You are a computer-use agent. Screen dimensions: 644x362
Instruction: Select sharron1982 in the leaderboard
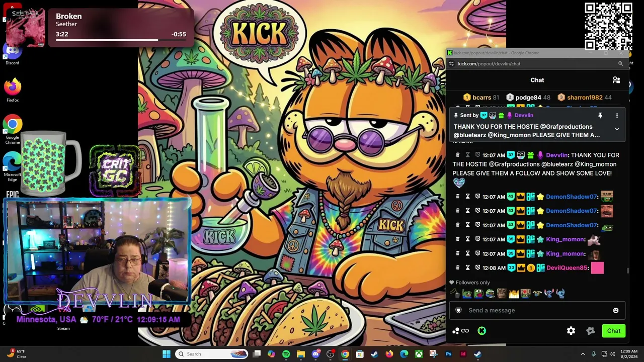(x=585, y=98)
